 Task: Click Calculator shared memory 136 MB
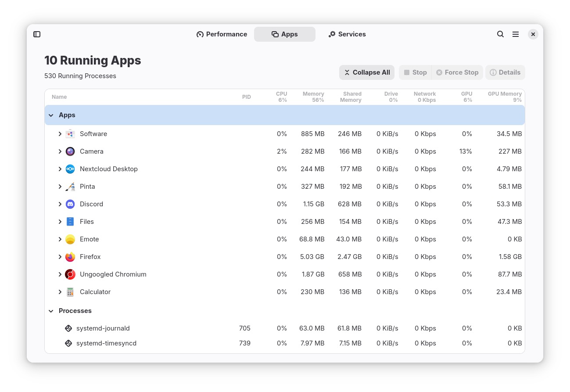coord(350,292)
